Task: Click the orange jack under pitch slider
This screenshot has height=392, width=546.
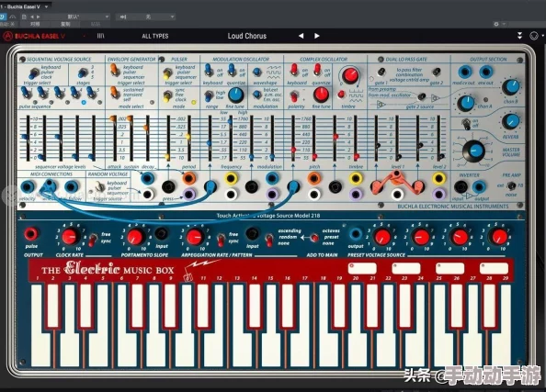Action: tap(313, 178)
